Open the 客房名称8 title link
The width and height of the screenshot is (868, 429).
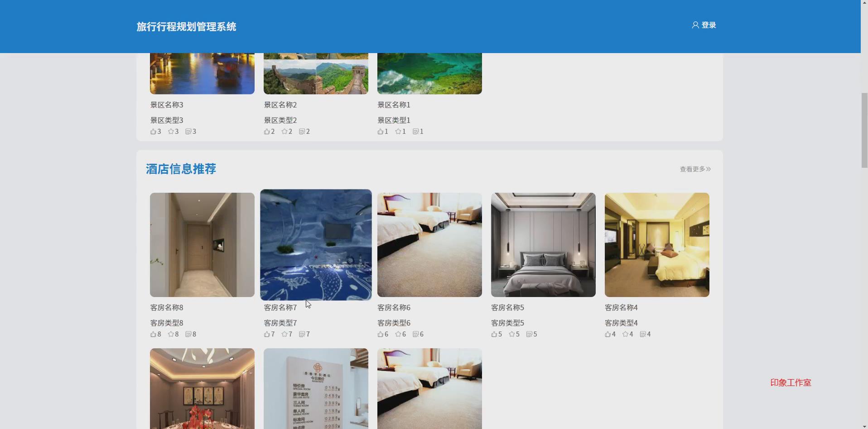(x=167, y=308)
